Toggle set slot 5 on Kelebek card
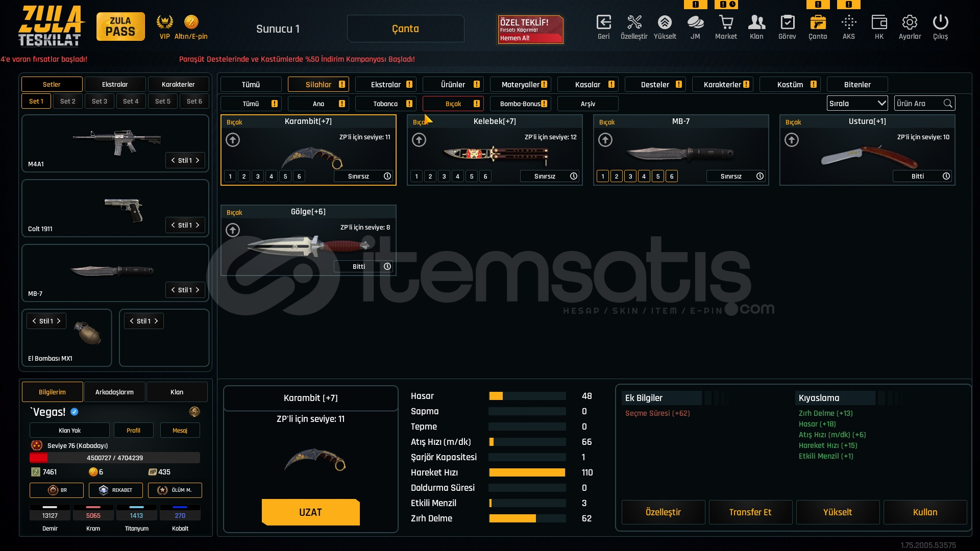Screen dimensions: 980x551 pos(472,177)
